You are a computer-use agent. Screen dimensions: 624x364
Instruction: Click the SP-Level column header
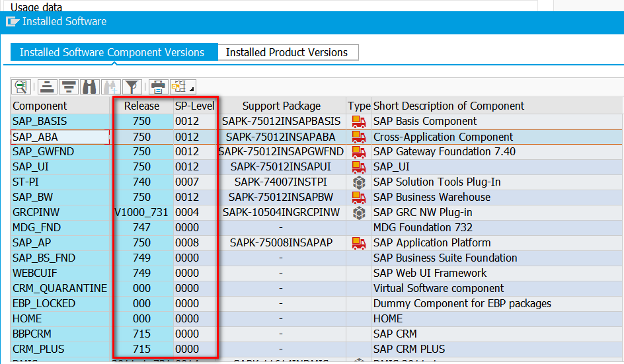pyautogui.click(x=194, y=106)
